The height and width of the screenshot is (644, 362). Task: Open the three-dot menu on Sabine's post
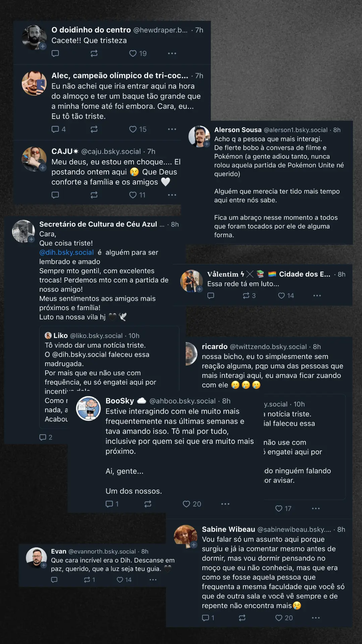click(316, 618)
